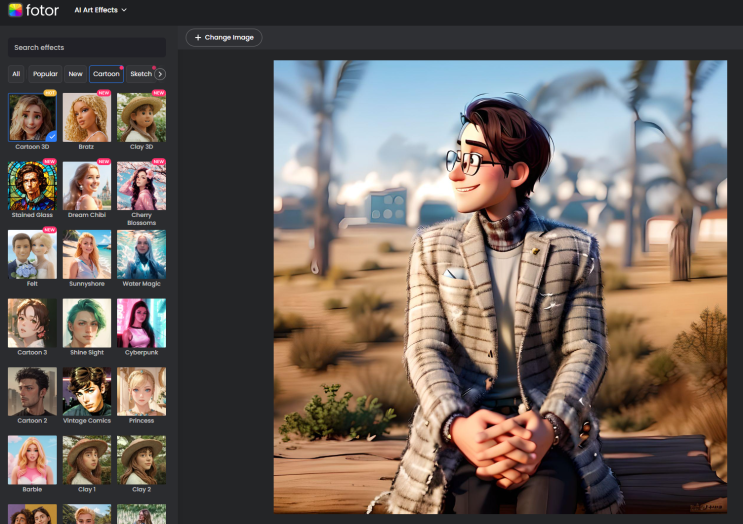The image size is (743, 524).
Task: Select the Barbie effect thumbnail
Action: pyautogui.click(x=32, y=460)
